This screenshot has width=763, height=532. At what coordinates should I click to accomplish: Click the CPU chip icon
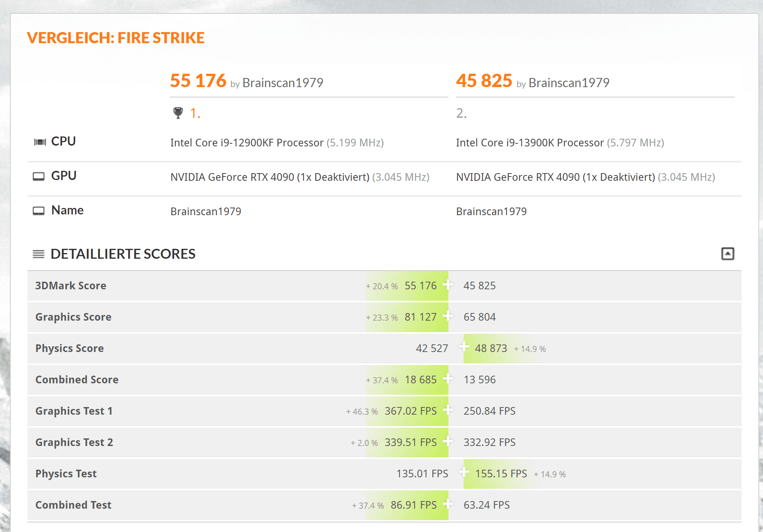(x=40, y=142)
